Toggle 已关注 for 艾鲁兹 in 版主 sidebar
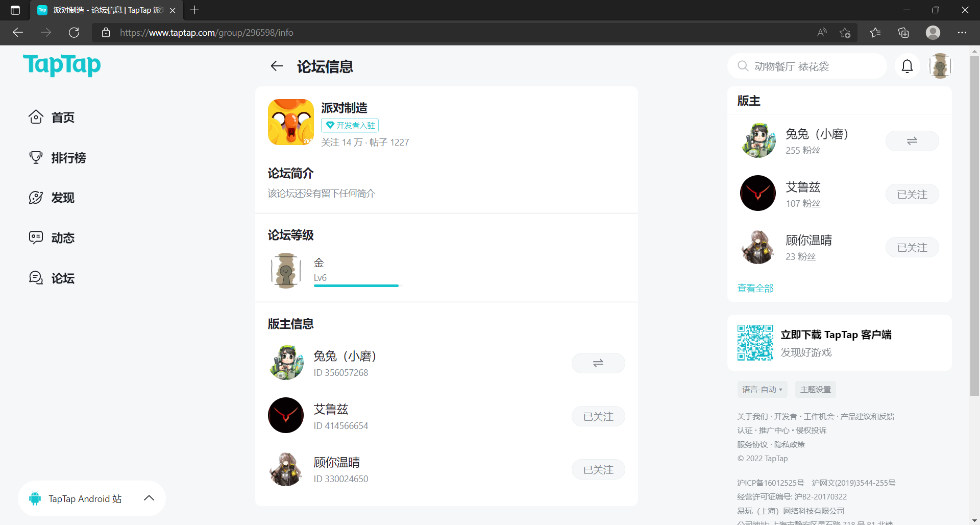The width and height of the screenshot is (980, 525). click(x=912, y=194)
